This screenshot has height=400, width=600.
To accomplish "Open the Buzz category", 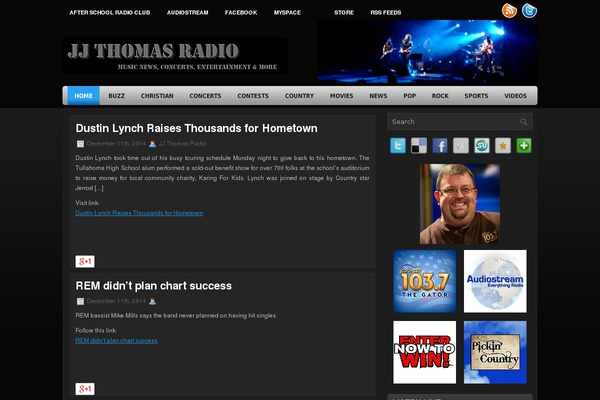I will [116, 96].
